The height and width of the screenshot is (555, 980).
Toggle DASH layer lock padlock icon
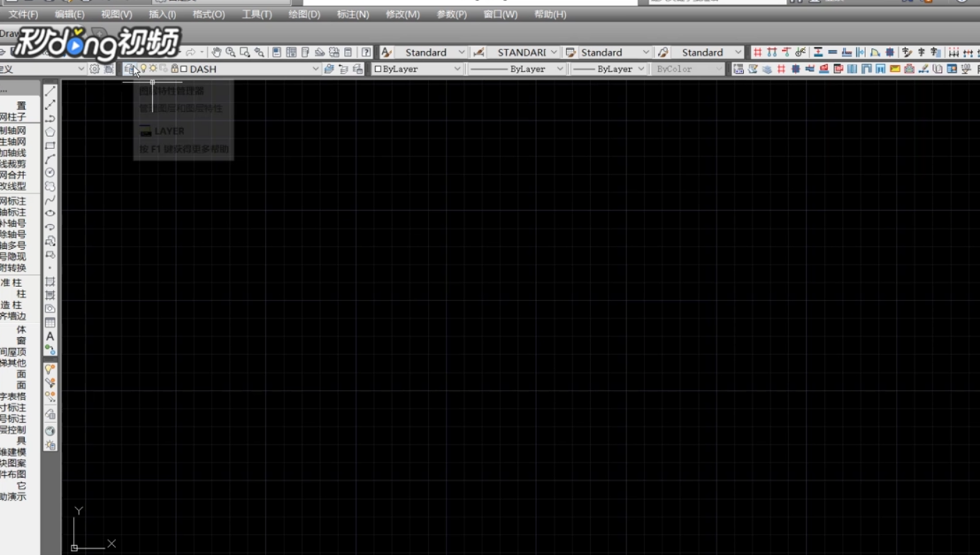[x=174, y=69]
